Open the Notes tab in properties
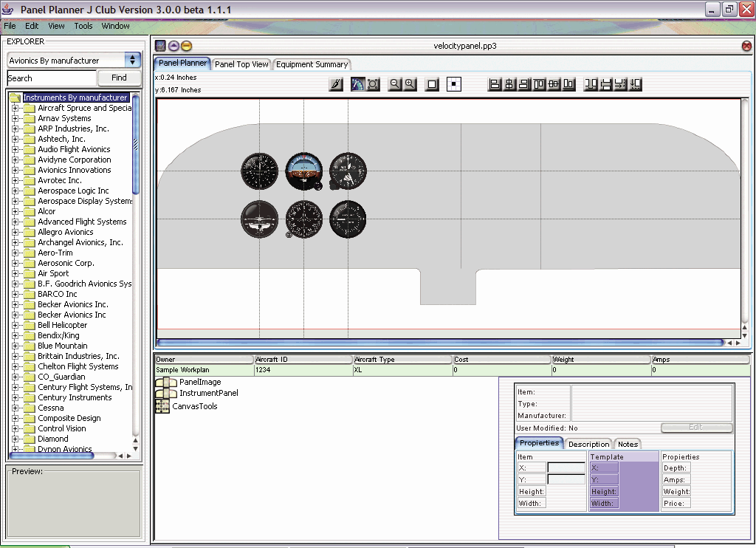The image size is (756, 548). pos(628,444)
